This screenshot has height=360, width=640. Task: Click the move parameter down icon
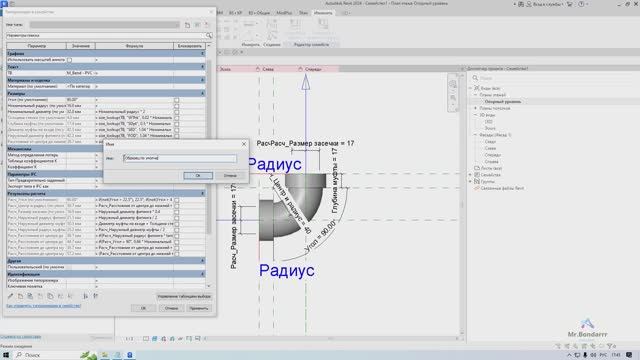point(70,296)
